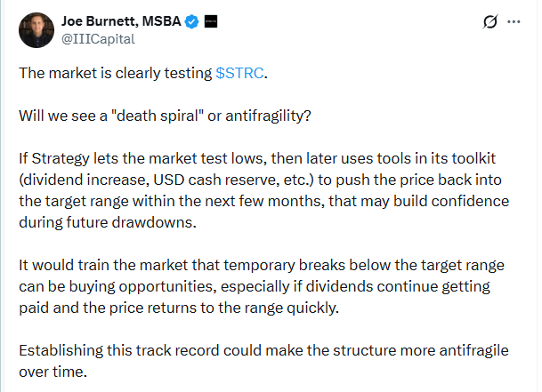
Task: Click the line beginning "If Strategy lets the market"
Action: [x=257, y=158]
